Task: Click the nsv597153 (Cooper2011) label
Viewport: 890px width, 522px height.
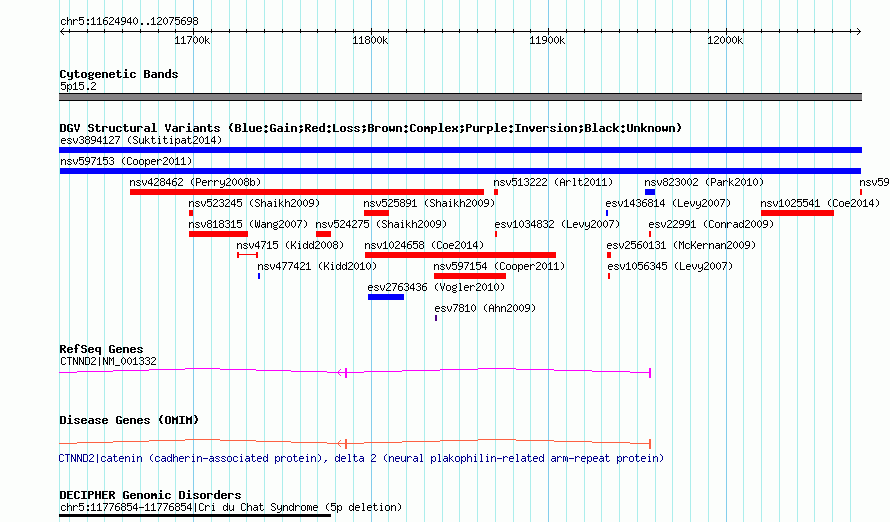Action: point(126,161)
